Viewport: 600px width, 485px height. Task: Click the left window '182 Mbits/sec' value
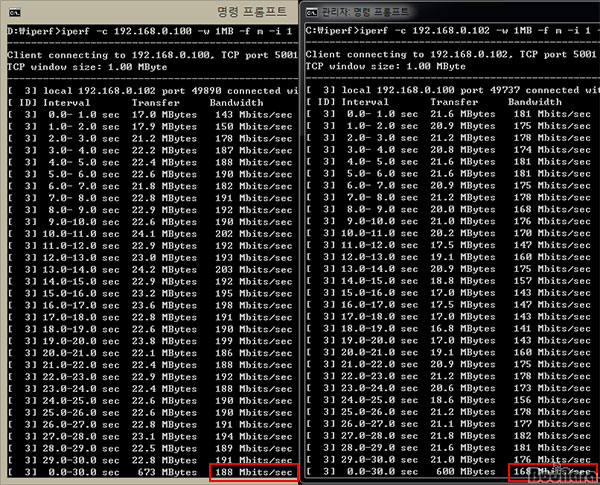point(254,186)
